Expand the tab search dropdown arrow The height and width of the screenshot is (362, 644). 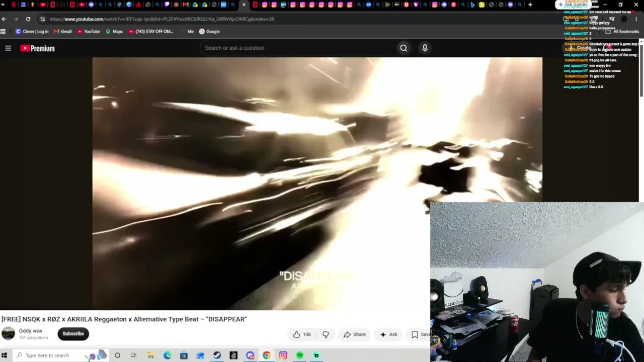click(x=3, y=5)
